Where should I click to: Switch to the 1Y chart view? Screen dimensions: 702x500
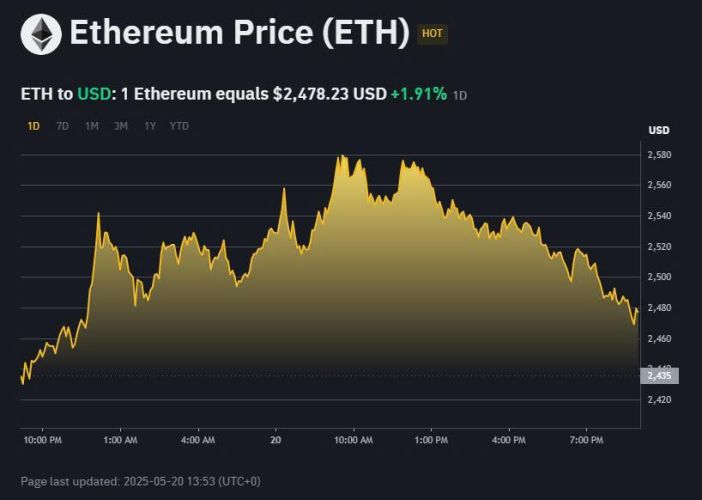(150, 126)
